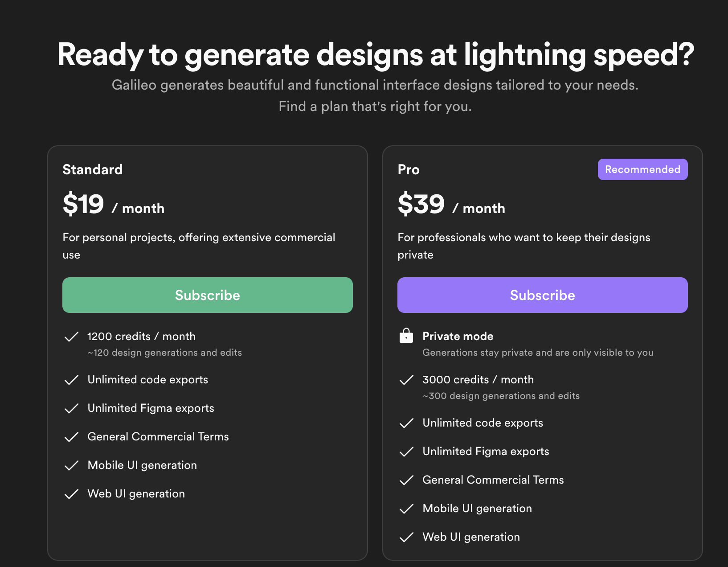Click the $19 / month price
This screenshot has width=728, height=567.
tap(114, 205)
